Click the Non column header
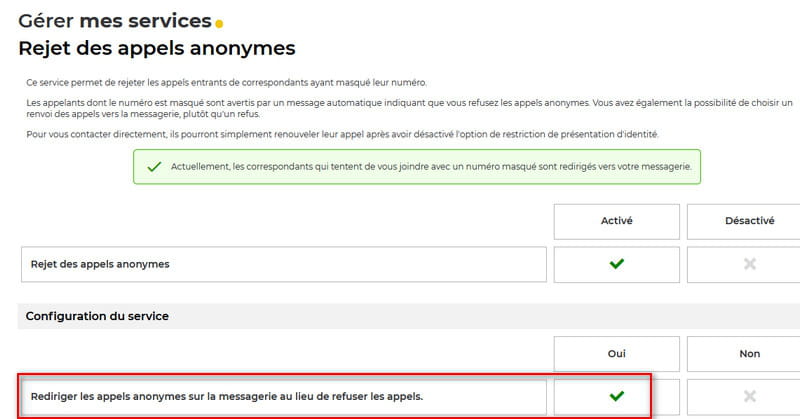 (x=749, y=353)
